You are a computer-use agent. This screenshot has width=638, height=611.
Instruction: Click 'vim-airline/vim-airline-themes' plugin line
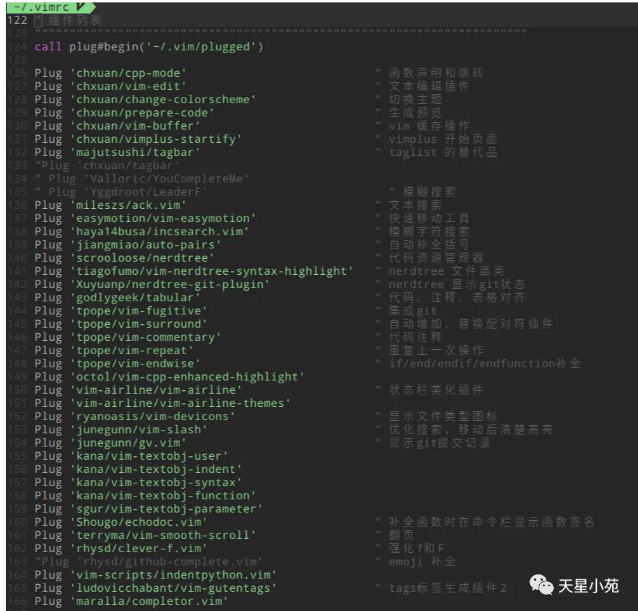tap(162, 404)
